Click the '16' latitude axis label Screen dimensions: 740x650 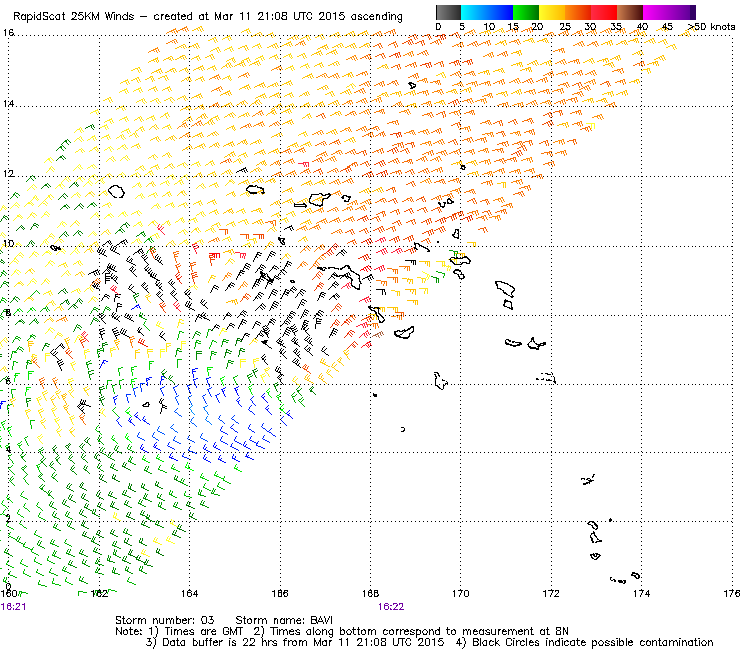[8, 33]
